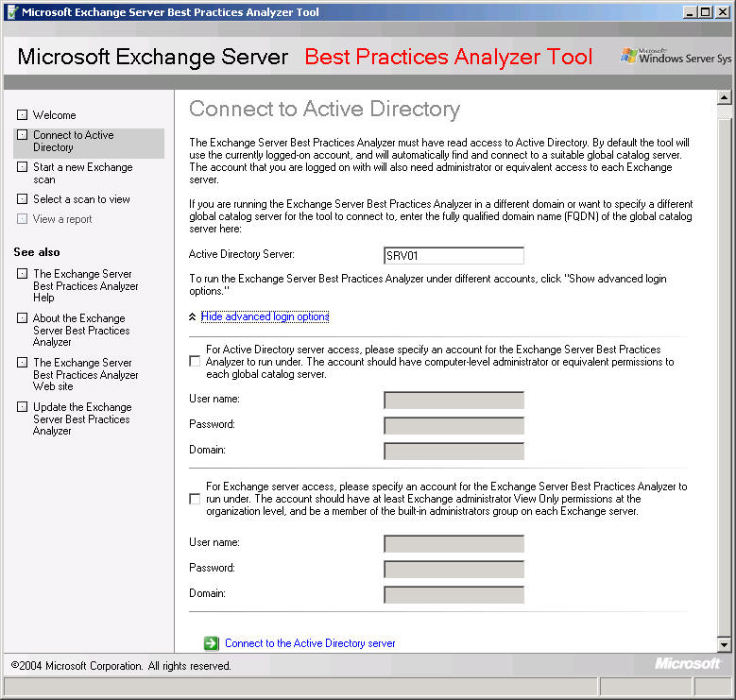Click the Windows Server System logo
This screenshot has width=736, height=700.
point(676,57)
